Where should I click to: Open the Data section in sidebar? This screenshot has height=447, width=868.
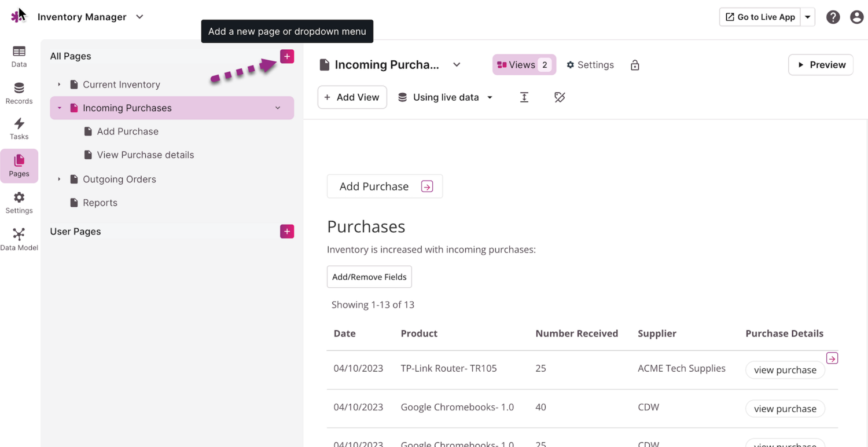coord(19,56)
